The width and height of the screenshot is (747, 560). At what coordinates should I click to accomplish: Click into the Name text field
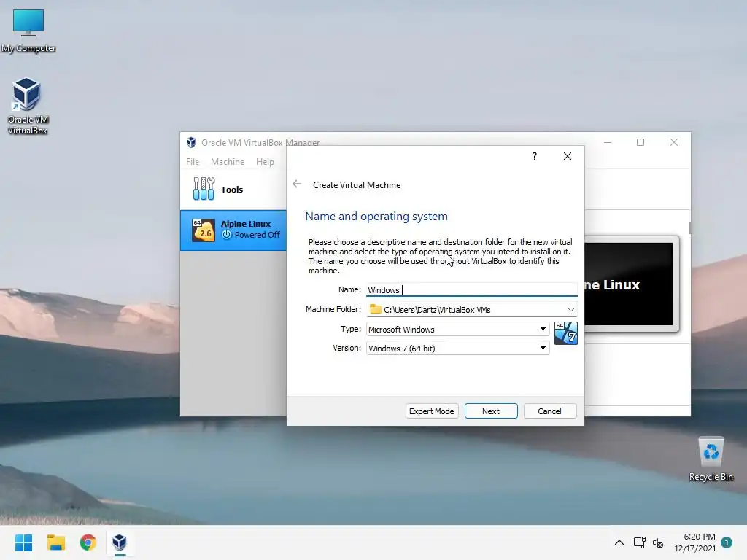pyautogui.click(x=472, y=289)
